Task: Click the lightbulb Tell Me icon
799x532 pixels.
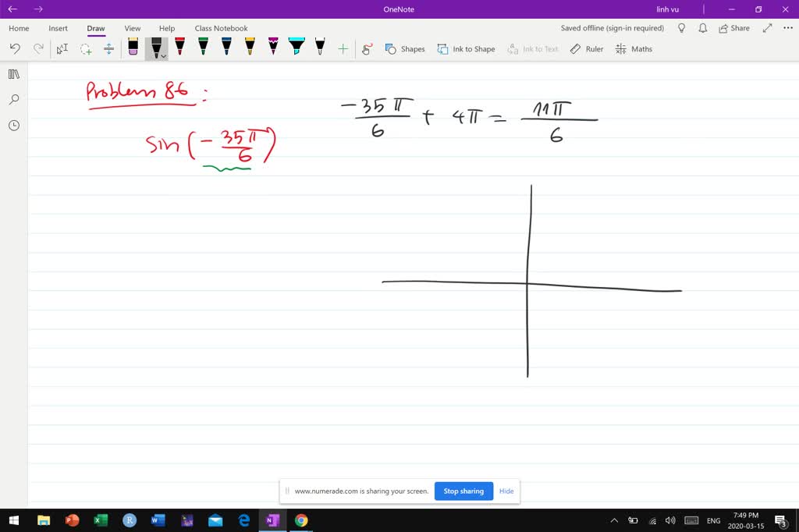Action: (x=681, y=28)
